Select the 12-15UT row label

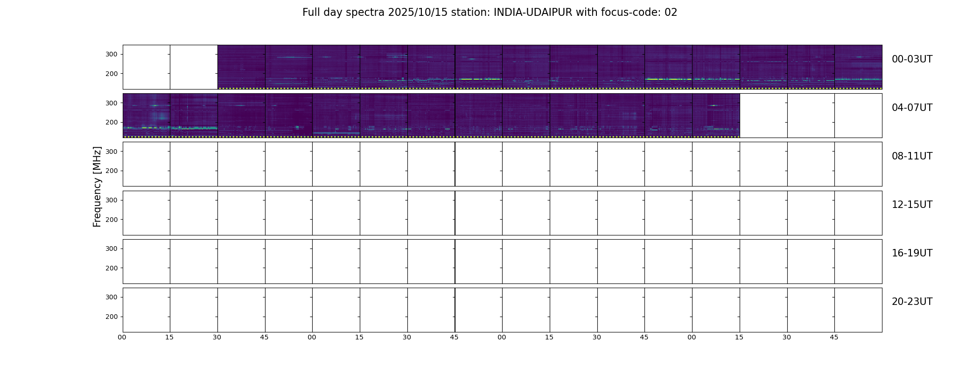tap(912, 205)
